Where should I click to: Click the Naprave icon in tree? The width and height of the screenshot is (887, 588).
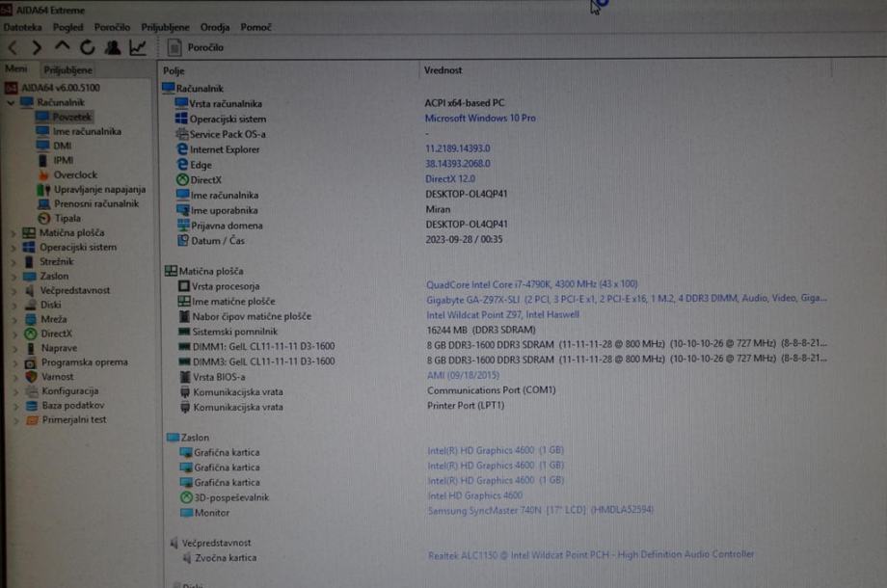tap(31, 348)
